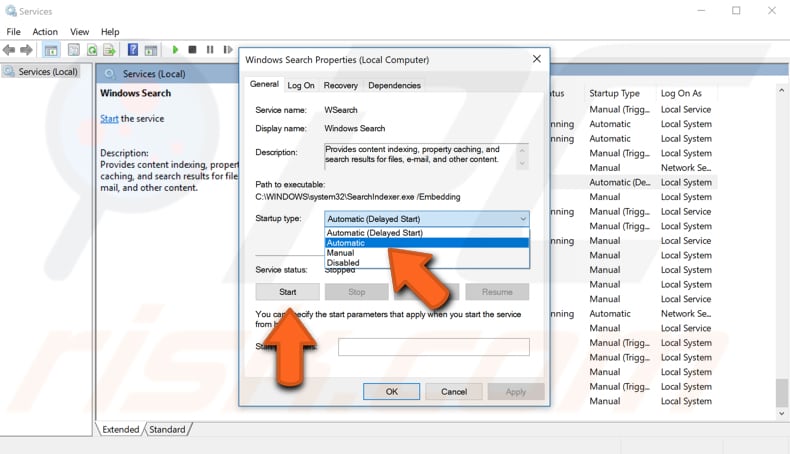Toggle the Show/Hide Console Tree icon
The height and width of the screenshot is (454, 790).
pyautogui.click(x=51, y=50)
